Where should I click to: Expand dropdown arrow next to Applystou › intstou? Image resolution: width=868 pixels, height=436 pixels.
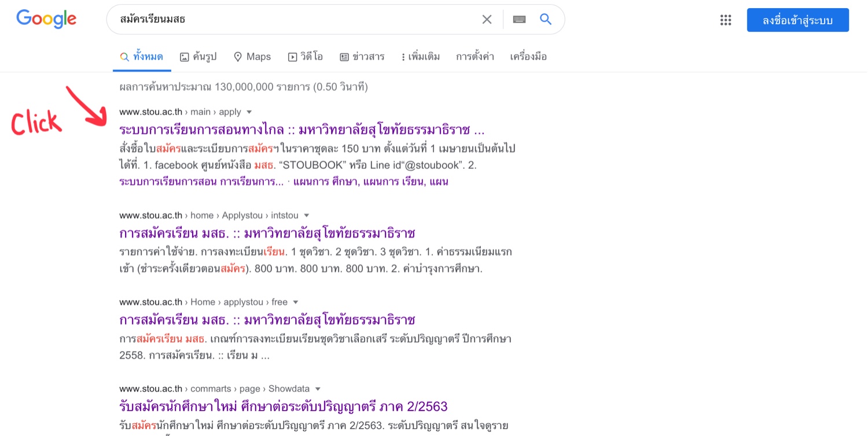[307, 216]
